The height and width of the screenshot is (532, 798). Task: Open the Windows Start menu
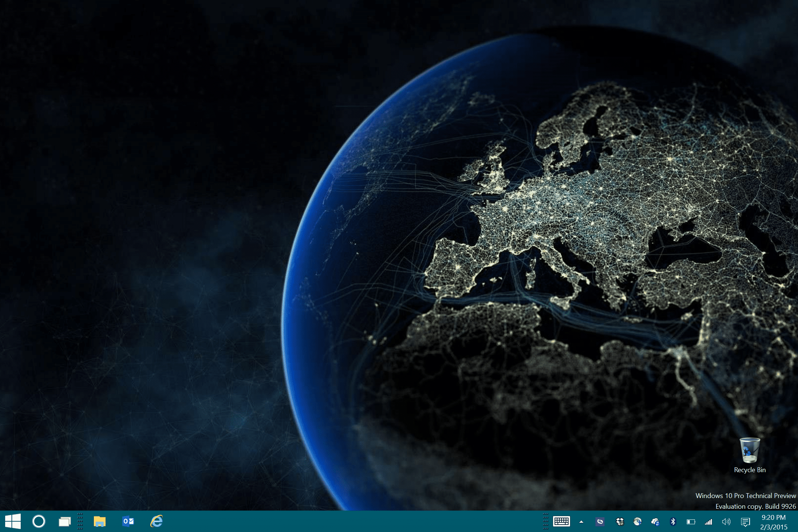(13, 521)
